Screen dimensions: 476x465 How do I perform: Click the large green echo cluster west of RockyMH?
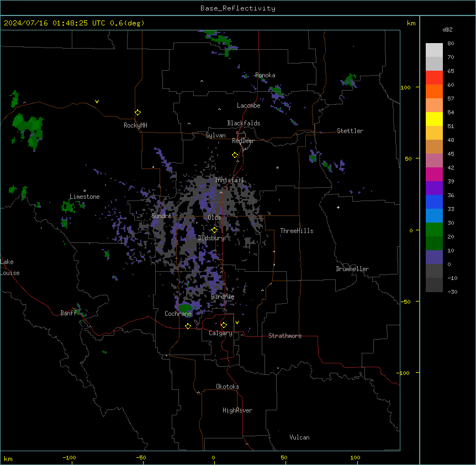pos(29,130)
